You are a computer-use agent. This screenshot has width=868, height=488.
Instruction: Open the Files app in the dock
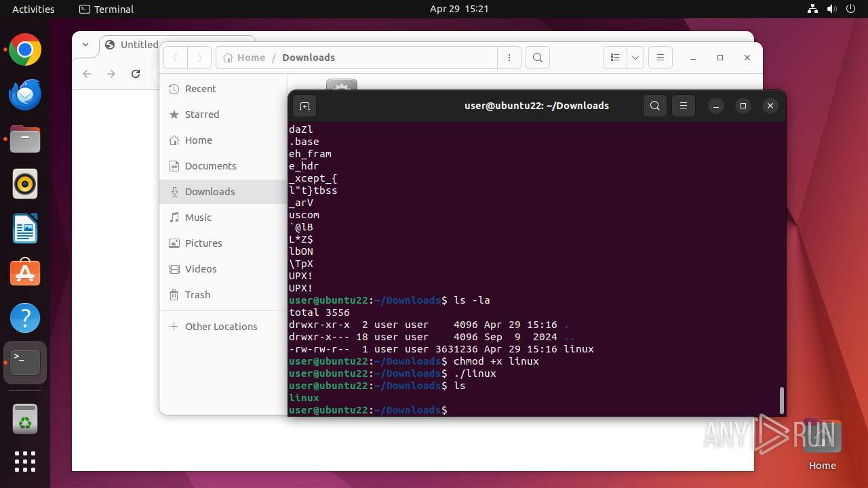25,140
